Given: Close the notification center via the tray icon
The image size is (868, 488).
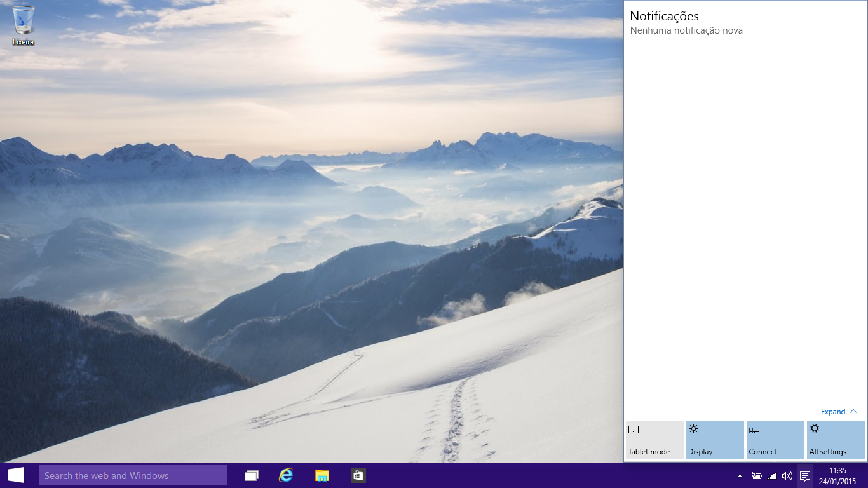Looking at the screenshot, I should (805, 476).
